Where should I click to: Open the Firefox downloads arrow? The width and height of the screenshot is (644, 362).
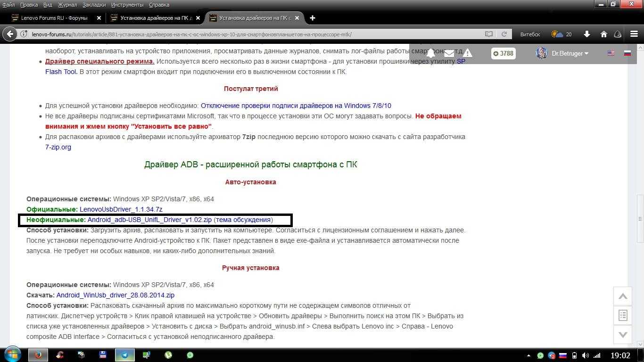[586, 34]
